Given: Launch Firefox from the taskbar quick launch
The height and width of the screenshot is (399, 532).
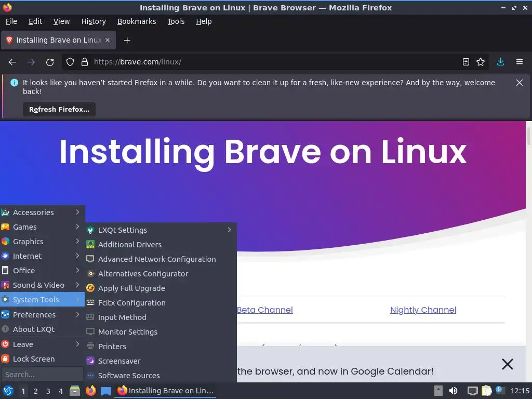Looking at the screenshot, I should click(90, 391).
